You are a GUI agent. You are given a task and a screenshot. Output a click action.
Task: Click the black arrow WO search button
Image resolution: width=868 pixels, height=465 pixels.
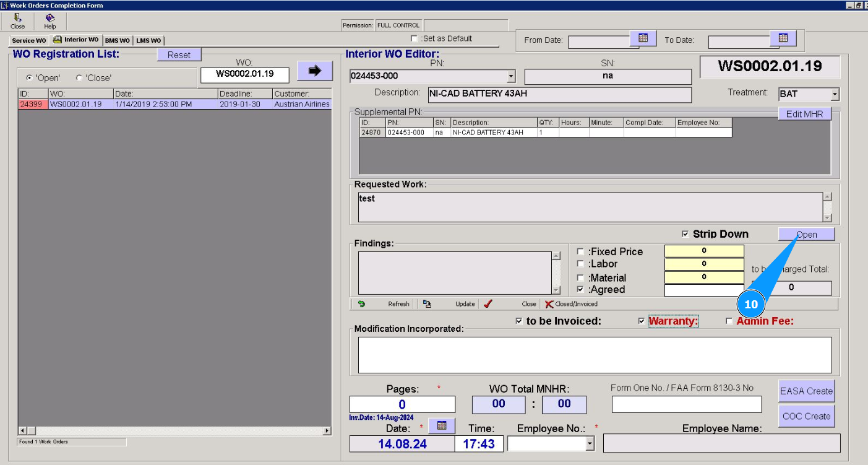click(315, 71)
